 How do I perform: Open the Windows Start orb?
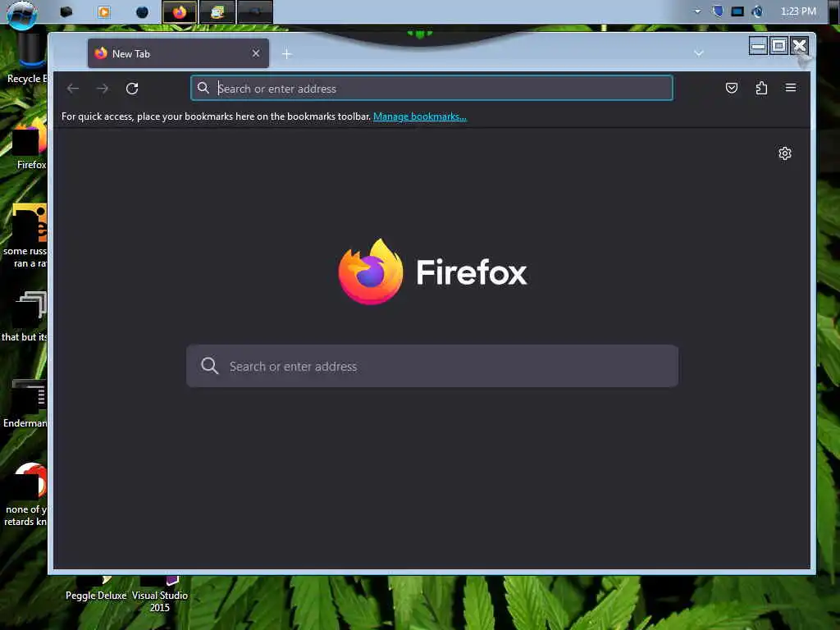click(22, 13)
